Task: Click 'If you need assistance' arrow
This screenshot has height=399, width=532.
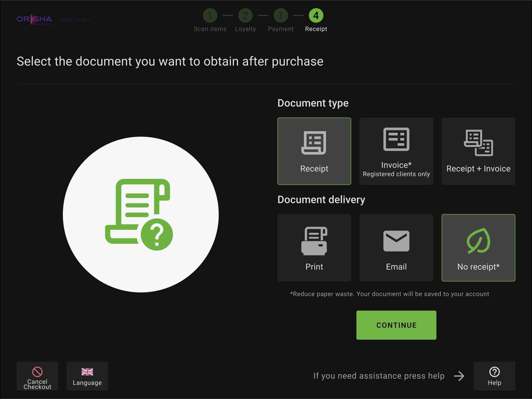Action: 459,376
